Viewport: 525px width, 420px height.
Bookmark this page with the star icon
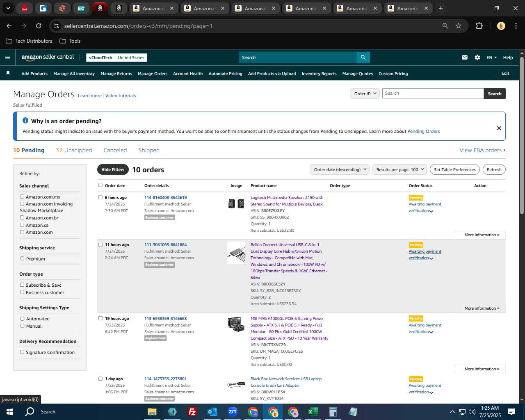[x=459, y=26]
